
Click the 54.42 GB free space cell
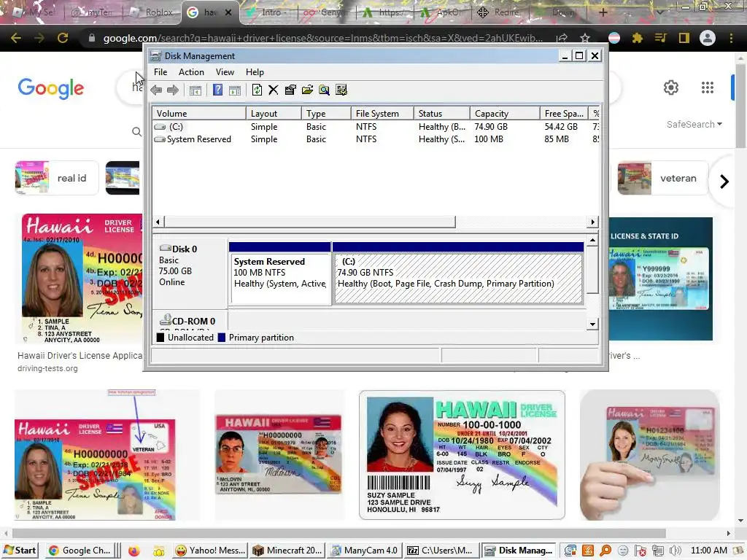pos(561,127)
